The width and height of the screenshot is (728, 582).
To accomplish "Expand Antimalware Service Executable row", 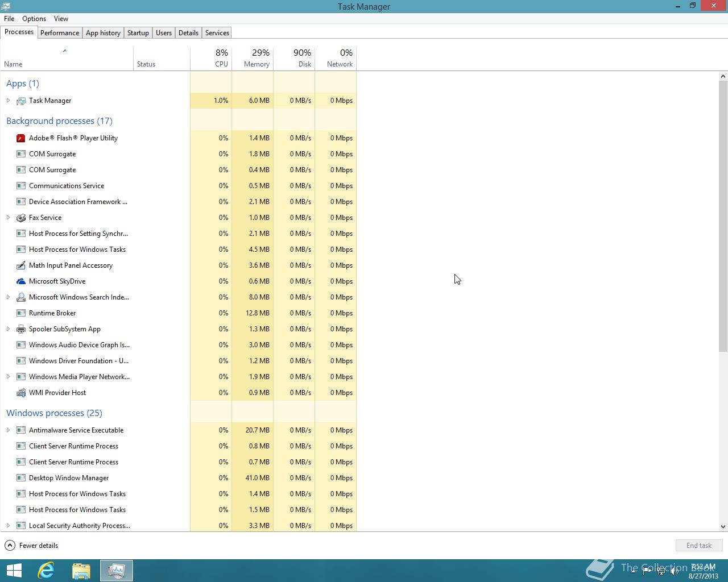I will click(x=8, y=430).
